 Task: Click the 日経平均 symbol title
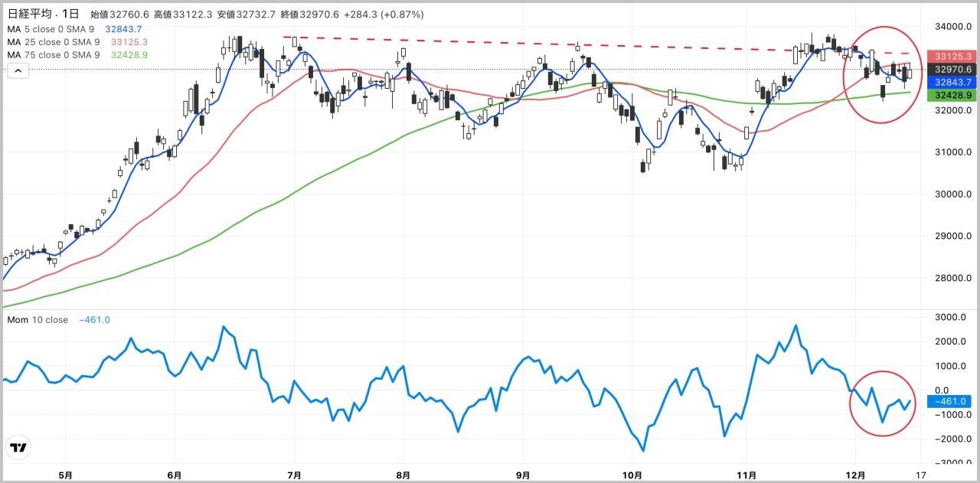click(x=28, y=15)
